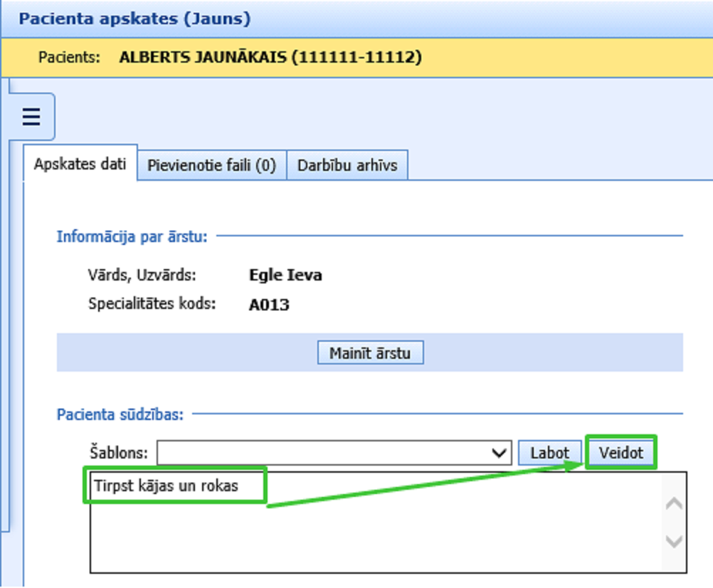Click the Pacients label in yellow bar

(x=69, y=57)
